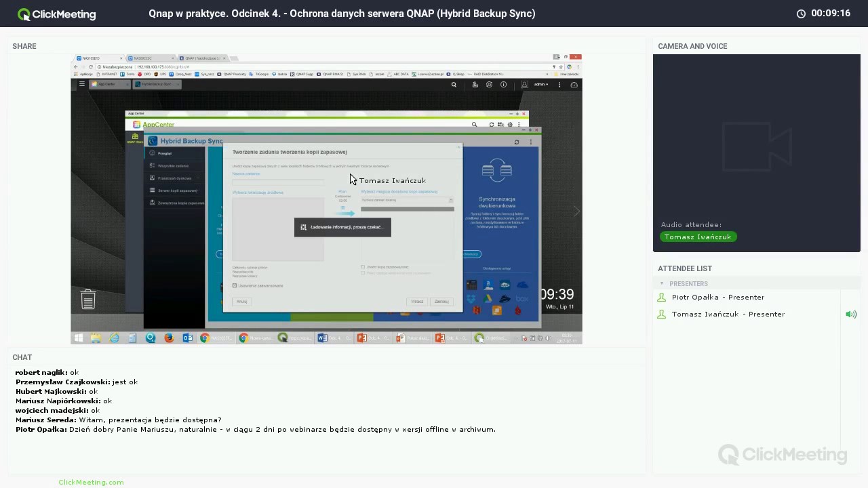Select the OneDrive cloud service icon
Viewport: 868px width, 488px height.
tap(522, 285)
